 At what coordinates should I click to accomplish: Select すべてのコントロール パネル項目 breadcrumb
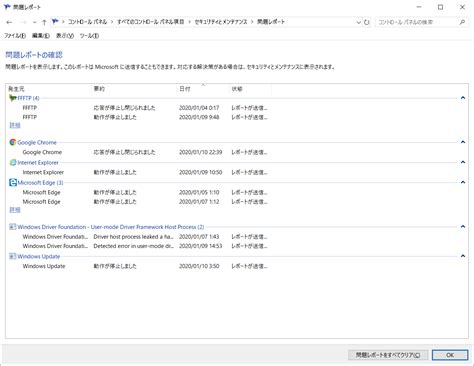(x=150, y=22)
